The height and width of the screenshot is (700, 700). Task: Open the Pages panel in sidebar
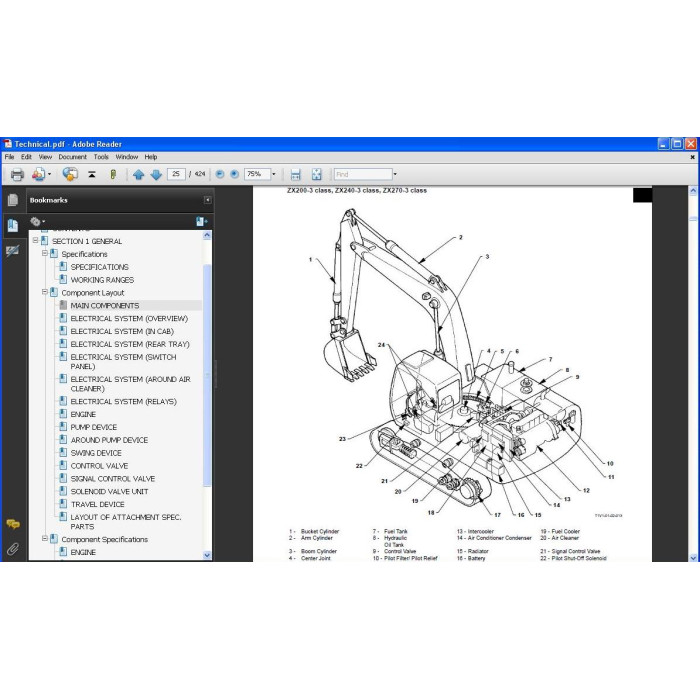12,200
